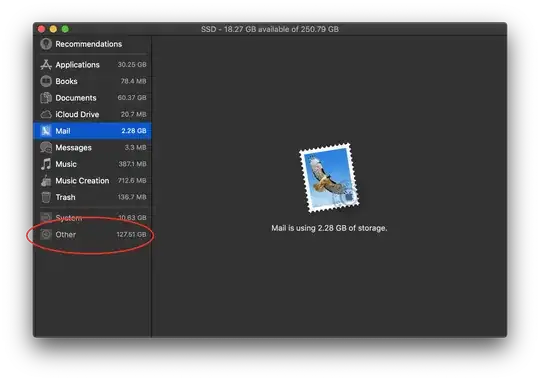540x381 pixels.
Task: Select the Music category label
Action: coord(66,164)
